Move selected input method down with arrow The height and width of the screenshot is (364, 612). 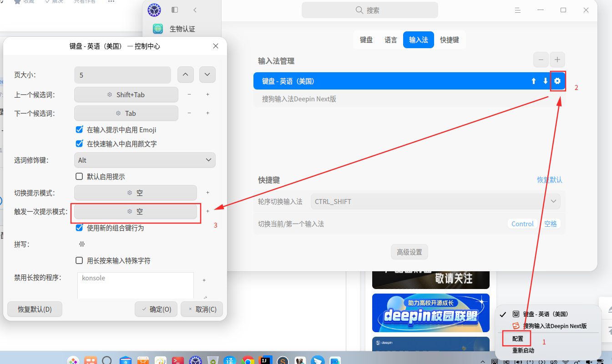pyautogui.click(x=546, y=81)
